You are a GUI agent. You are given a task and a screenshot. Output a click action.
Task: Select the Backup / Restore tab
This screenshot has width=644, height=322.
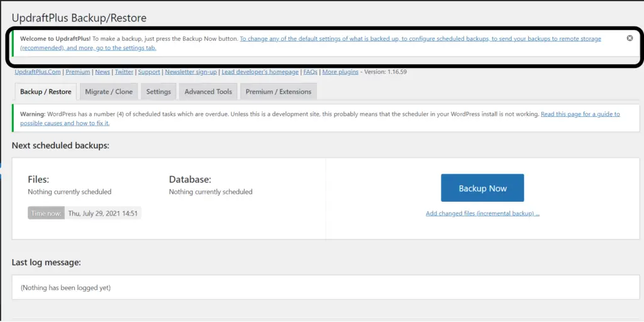[x=45, y=92]
